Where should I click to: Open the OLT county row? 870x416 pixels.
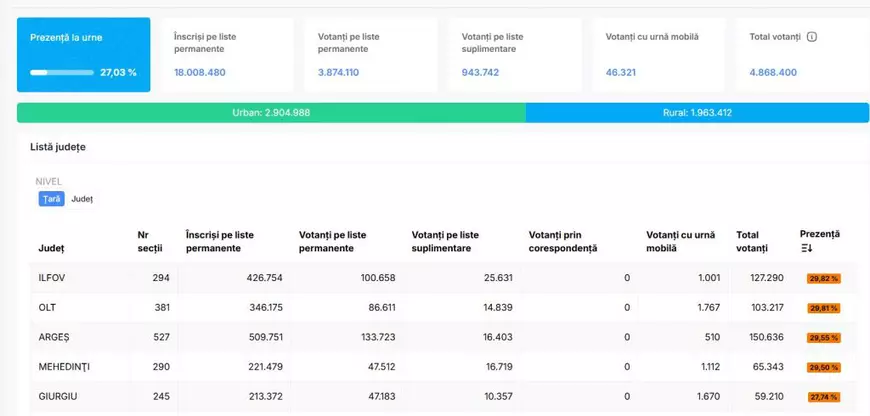[47, 308]
